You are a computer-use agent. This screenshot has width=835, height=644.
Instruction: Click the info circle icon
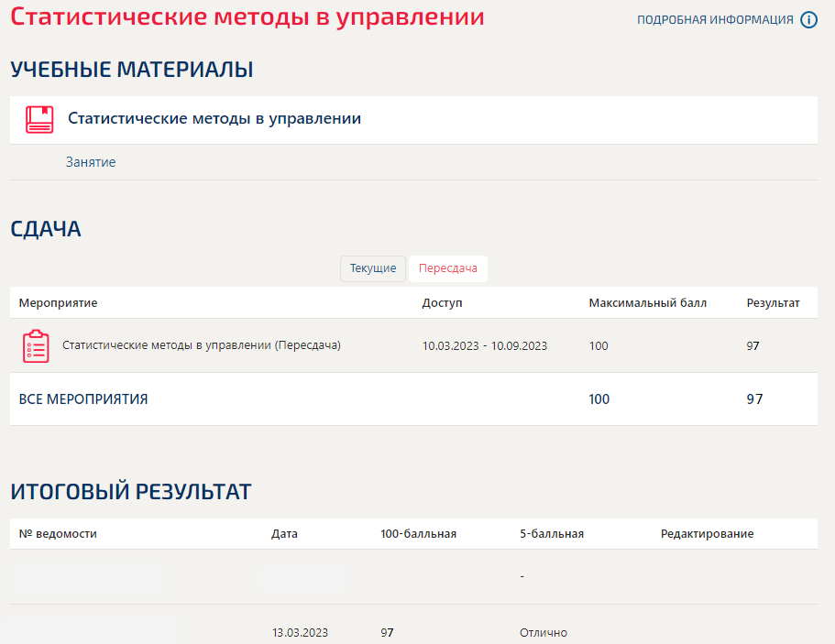coord(809,20)
